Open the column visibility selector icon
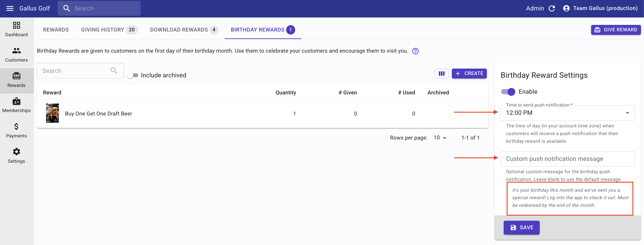Viewport: 644px width, 245px height. [x=441, y=73]
